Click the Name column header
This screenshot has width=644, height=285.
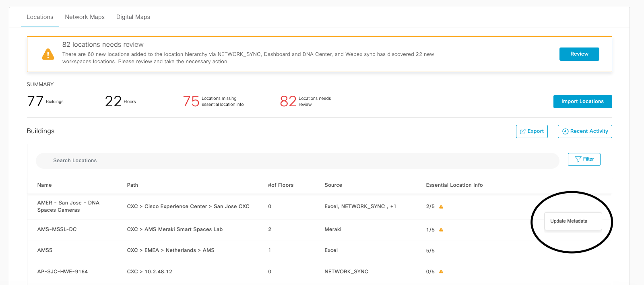44,185
